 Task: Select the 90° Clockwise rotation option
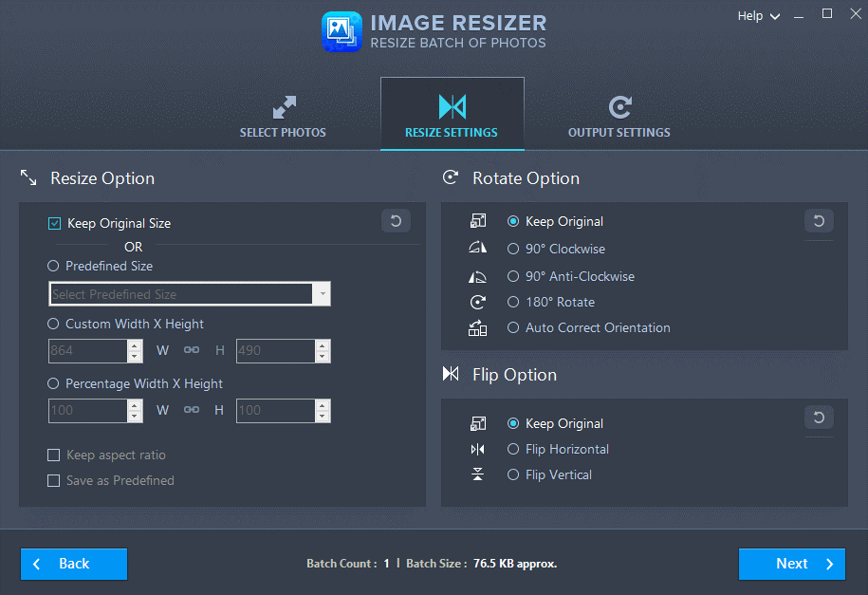coord(513,249)
